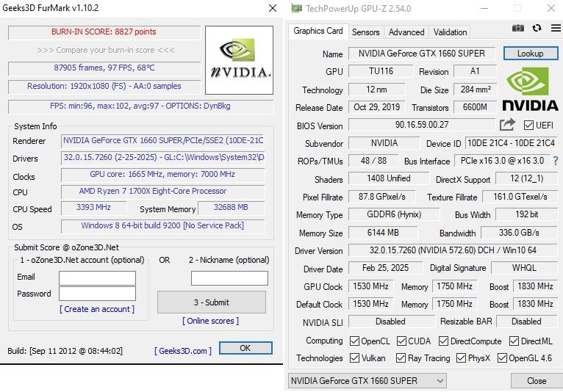Click the 1408 Unified Shaders field
The height and width of the screenshot is (392, 563).
[x=389, y=178]
